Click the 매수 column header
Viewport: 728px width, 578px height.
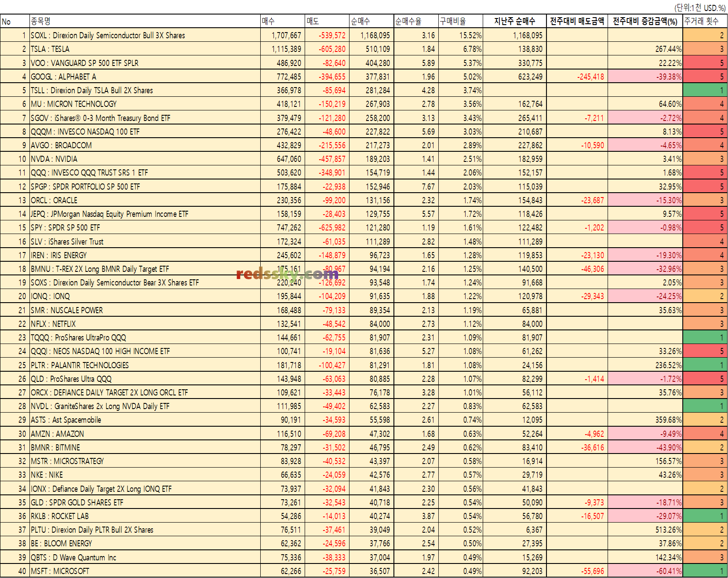coord(283,21)
